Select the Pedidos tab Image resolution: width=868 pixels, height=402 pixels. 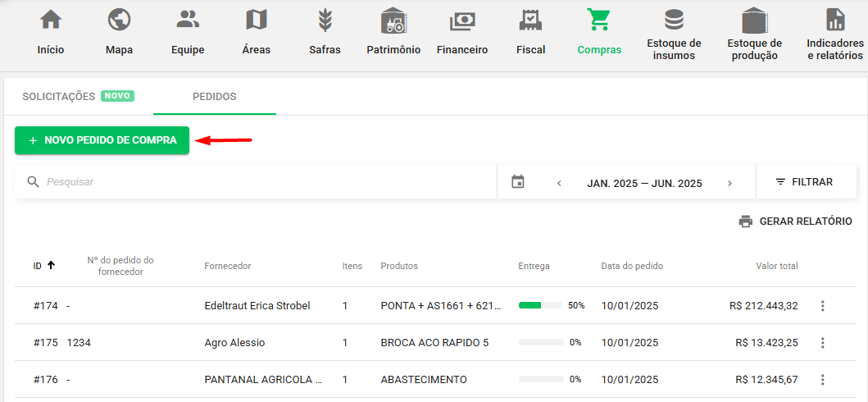(x=214, y=97)
